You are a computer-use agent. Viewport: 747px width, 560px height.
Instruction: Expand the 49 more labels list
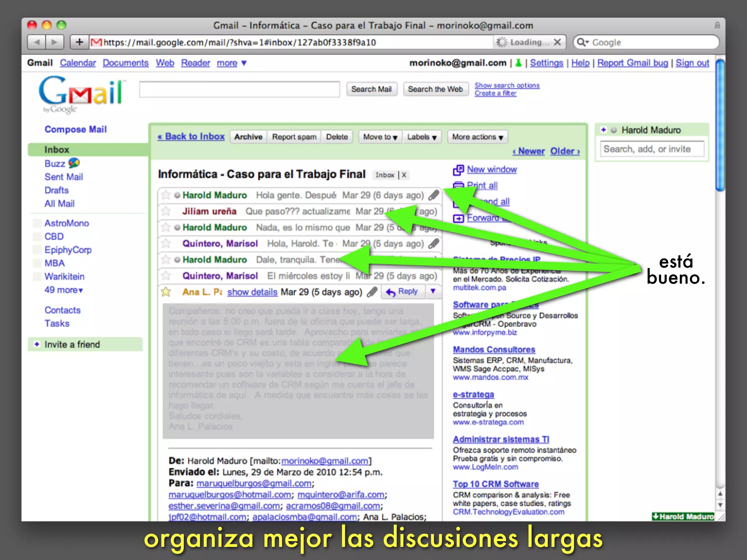click(64, 290)
